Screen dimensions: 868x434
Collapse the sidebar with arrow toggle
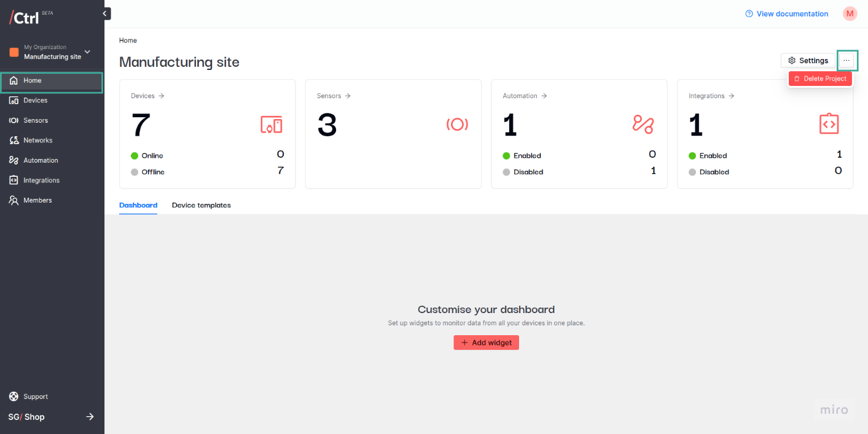point(105,14)
